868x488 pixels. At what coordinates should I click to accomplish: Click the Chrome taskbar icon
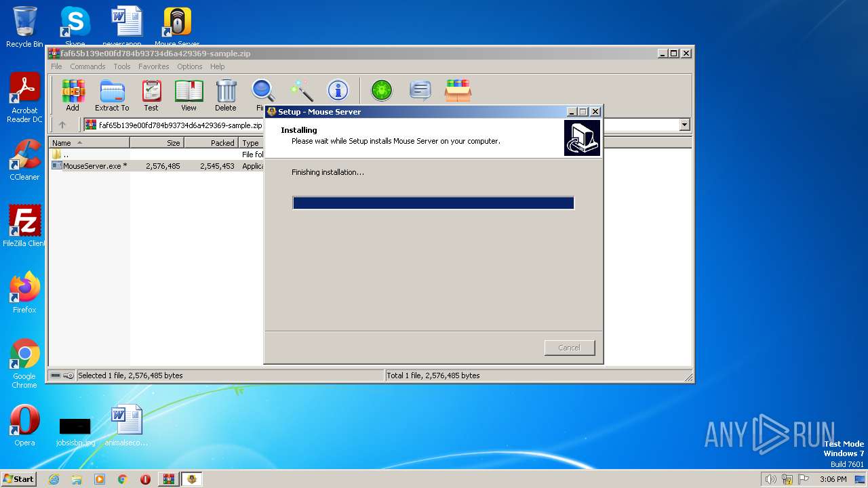point(123,479)
